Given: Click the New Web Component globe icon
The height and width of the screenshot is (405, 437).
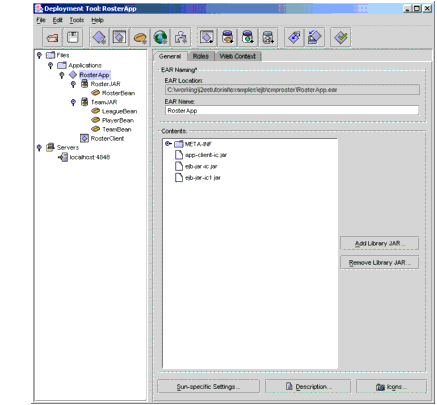Looking at the screenshot, I should [x=160, y=37].
